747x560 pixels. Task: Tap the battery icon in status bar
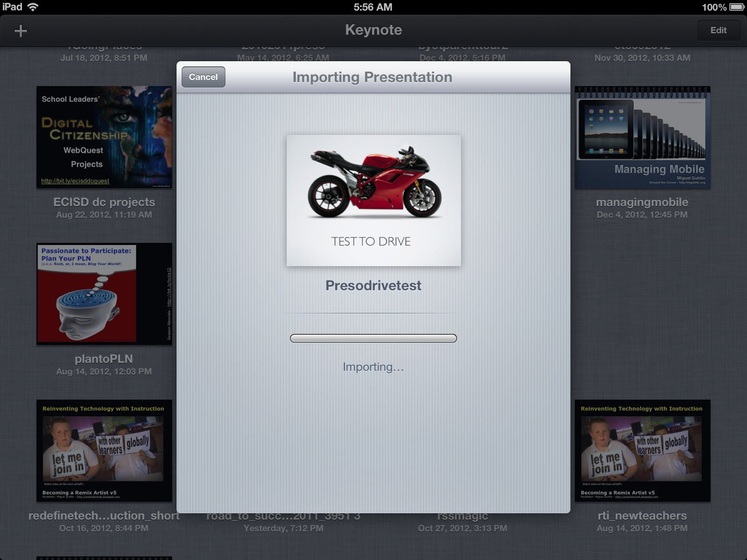[x=737, y=7]
